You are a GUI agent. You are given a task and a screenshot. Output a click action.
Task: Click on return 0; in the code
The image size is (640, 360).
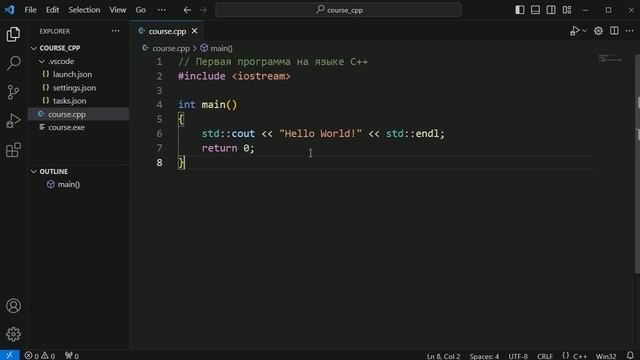click(228, 148)
